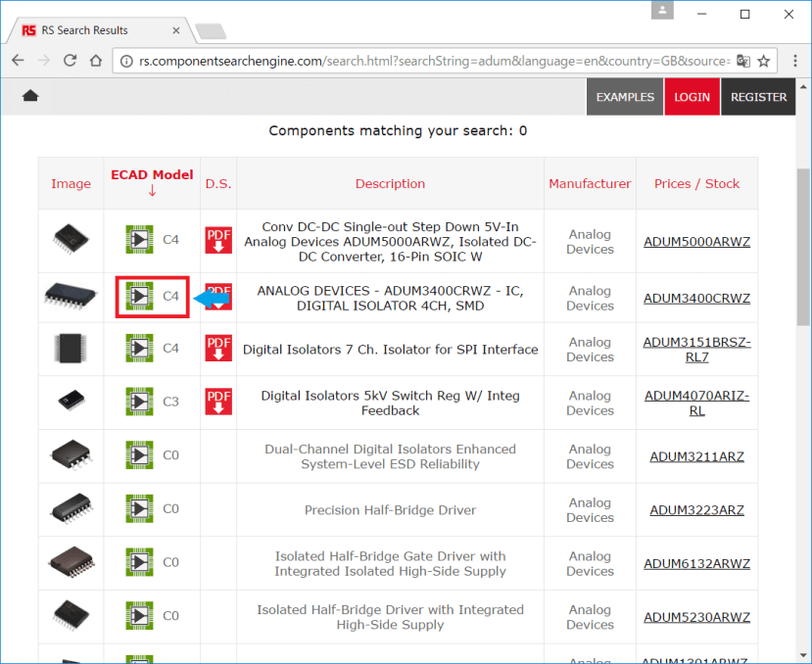Open a new browser tab
The width and height of the screenshot is (812, 664).
[211, 31]
